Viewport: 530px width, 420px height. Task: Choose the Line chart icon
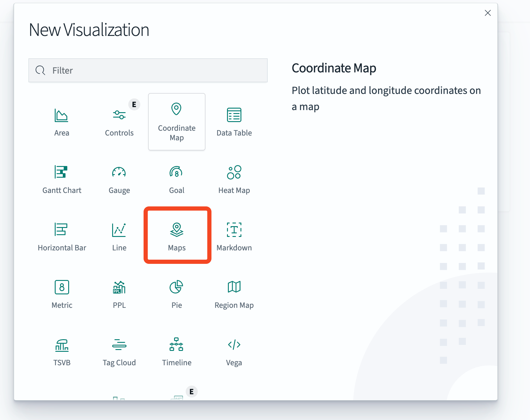pyautogui.click(x=119, y=230)
